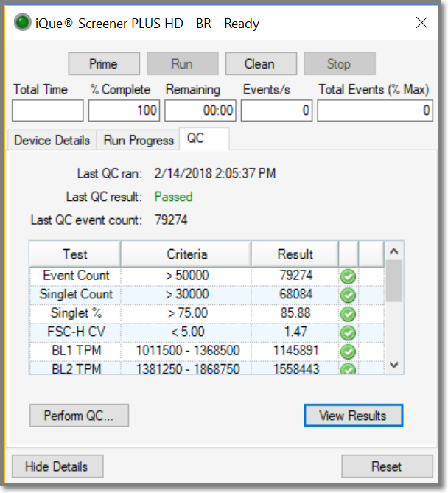This screenshot has height=493, width=448.
Task: Click View Results button
Action: click(x=353, y=416)
